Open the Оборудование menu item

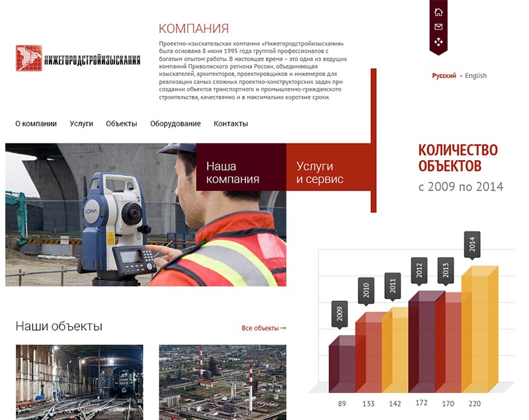click(x=175, y=124)
